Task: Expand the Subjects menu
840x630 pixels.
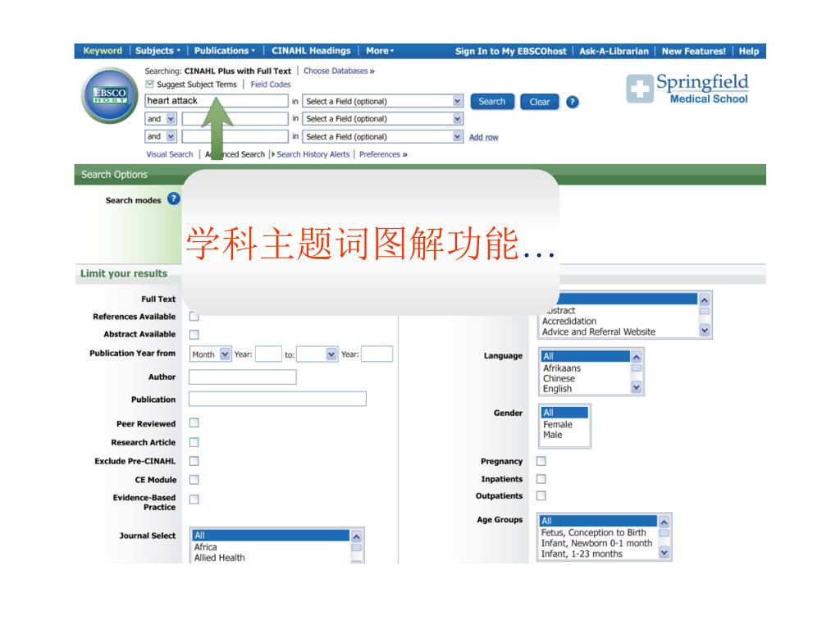Action: click(x=157, y=51)
